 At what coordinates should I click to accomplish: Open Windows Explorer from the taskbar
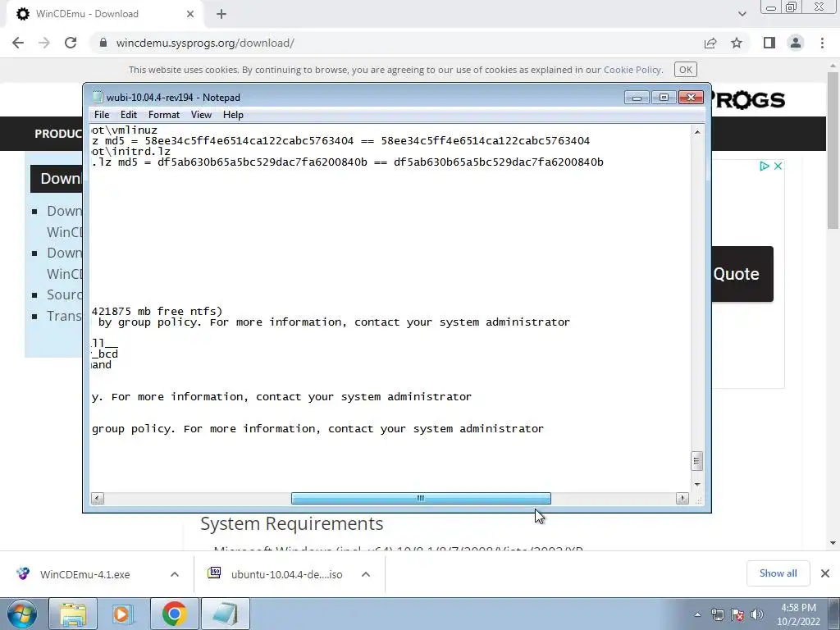[x=73, y=614]
